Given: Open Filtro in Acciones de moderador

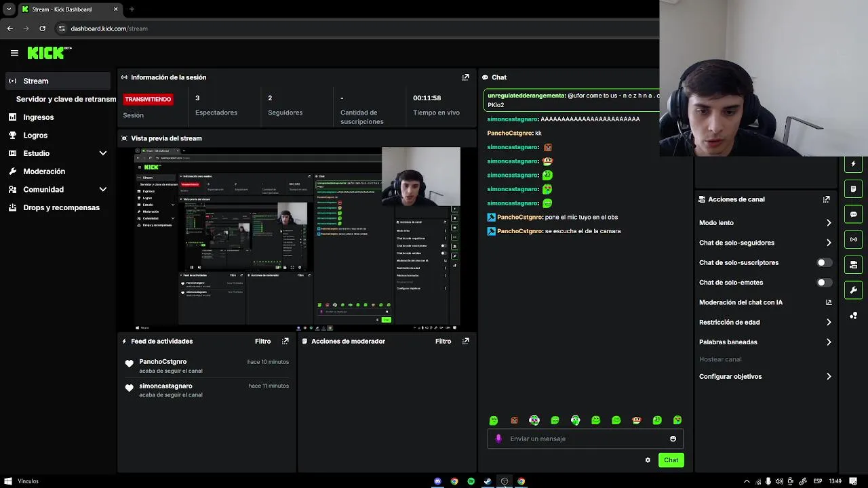Looking at the screenshot, I should tap(443, 341).
